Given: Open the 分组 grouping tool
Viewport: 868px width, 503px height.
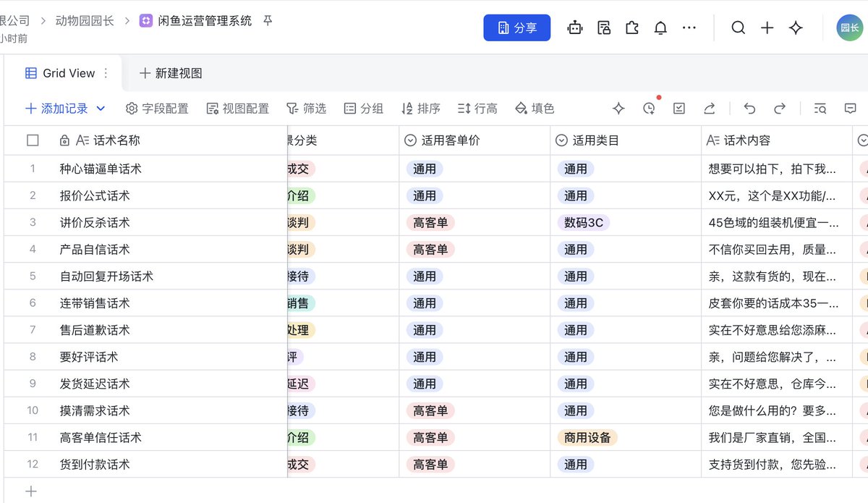Looking at the screenshot, I should pyautogui.click(x=363, y=109).
